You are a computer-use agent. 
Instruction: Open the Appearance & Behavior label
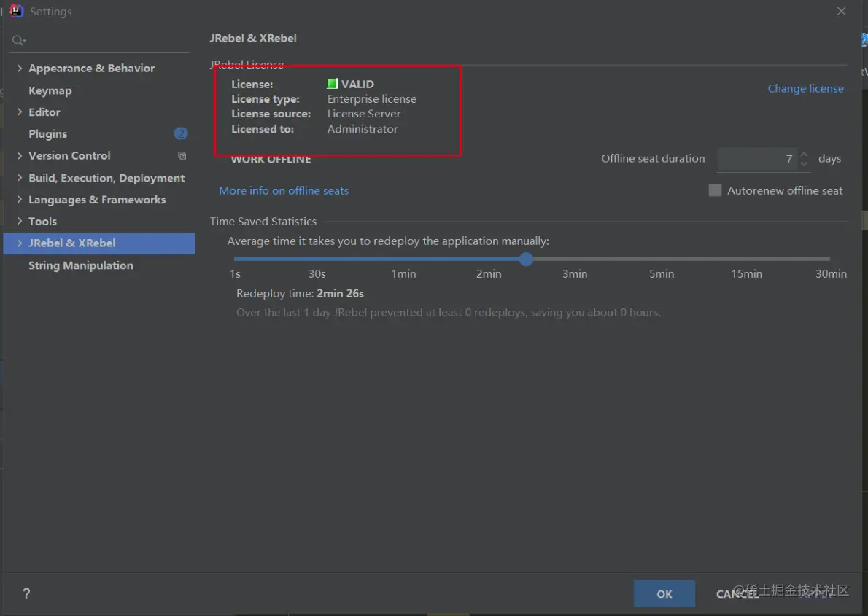(92, 68)
